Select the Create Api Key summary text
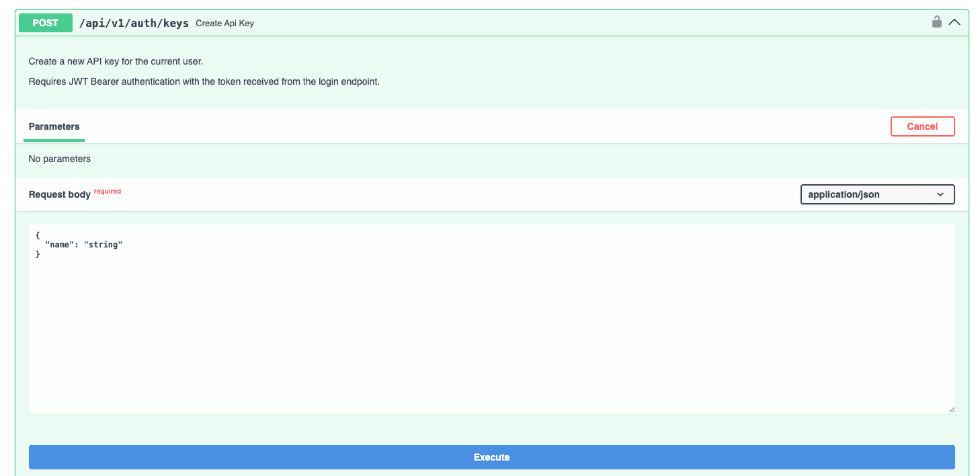 [x=224, y=22]
